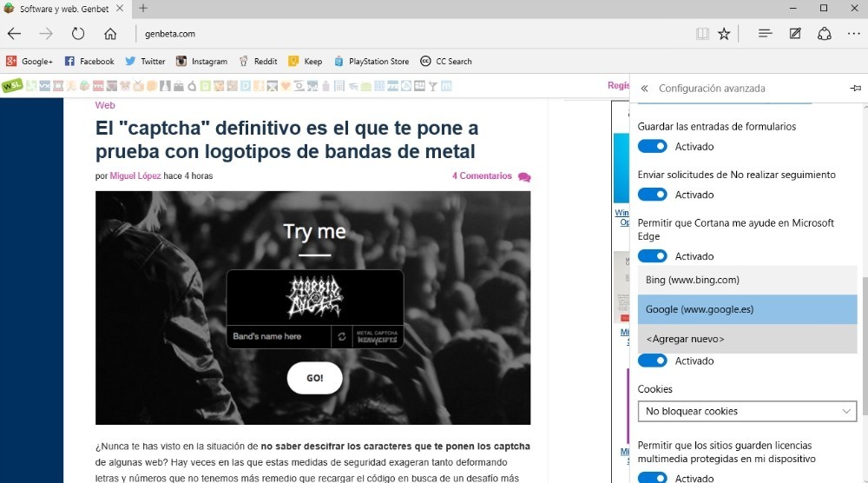Image resolution: width=868 pixels, height=483 pixels.
Task: Open Reddit favorite
Action: click(x=258, y=62)
